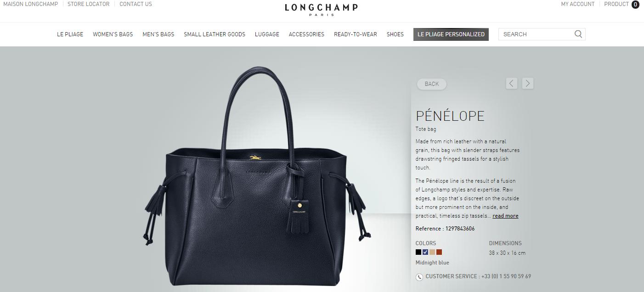
Task: Click the search magnifier icon
Action: point(578,34)
